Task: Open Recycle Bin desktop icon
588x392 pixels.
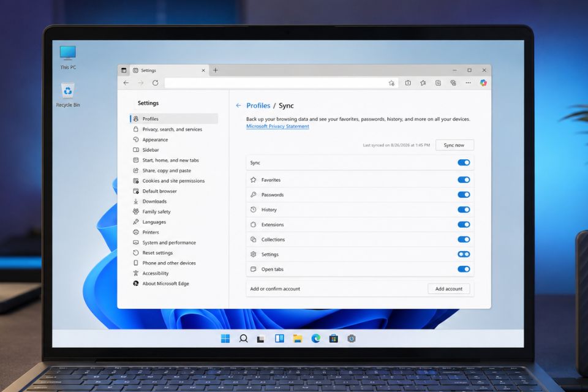Action: click(68, 96)
